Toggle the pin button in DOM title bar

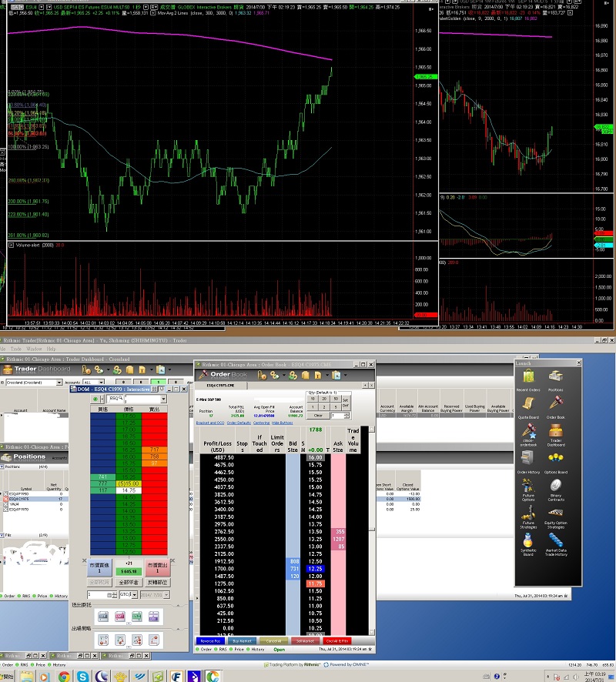(162, 389)
